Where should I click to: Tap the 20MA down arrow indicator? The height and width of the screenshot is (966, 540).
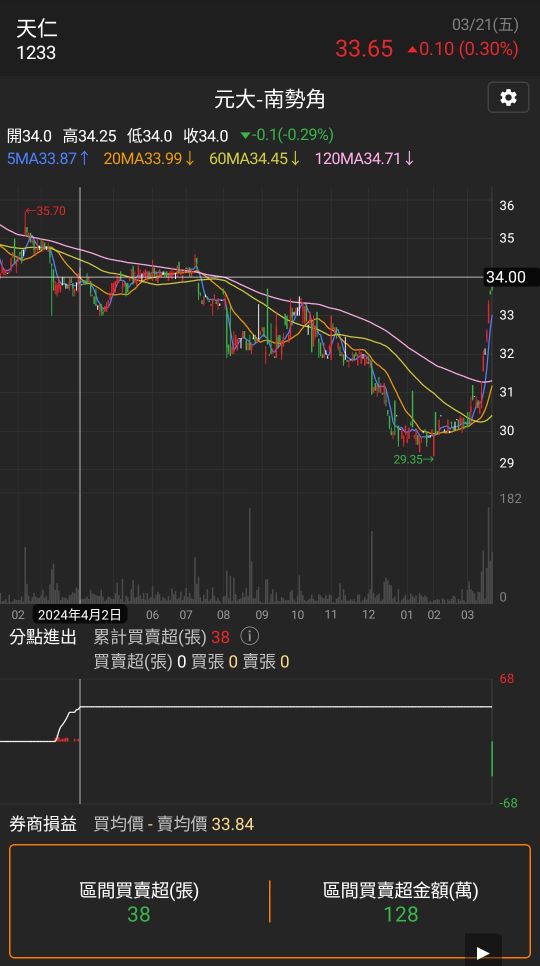190,158
